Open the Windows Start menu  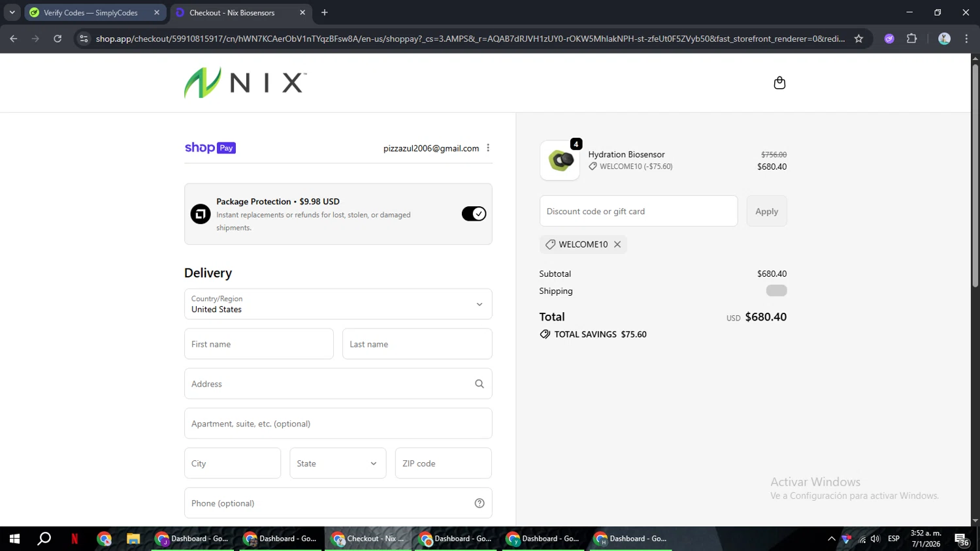point(14,539)
